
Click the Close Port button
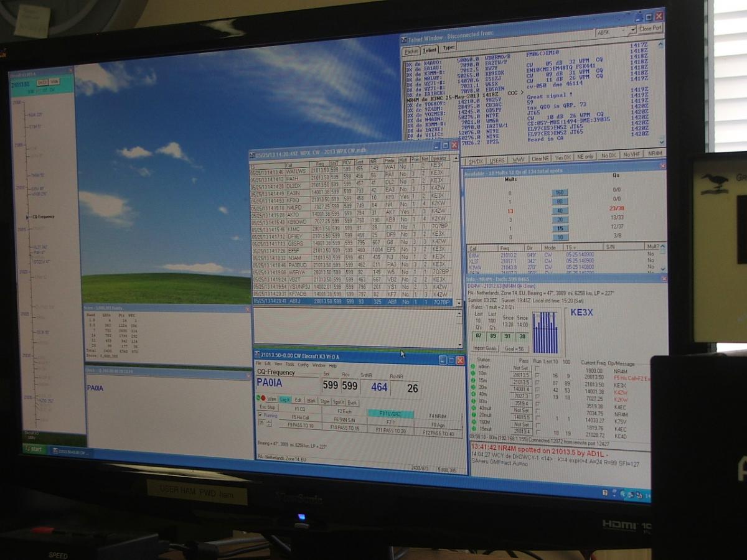(x=651, y=29)
